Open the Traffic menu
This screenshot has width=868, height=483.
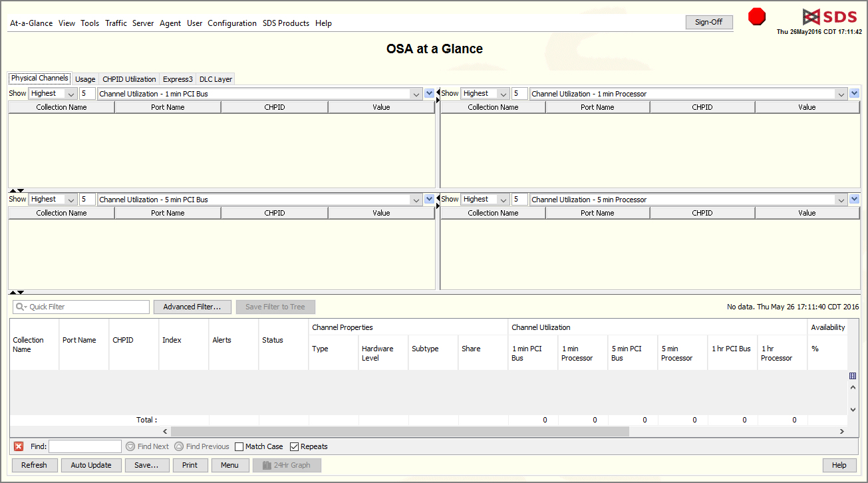click(116, 23)
